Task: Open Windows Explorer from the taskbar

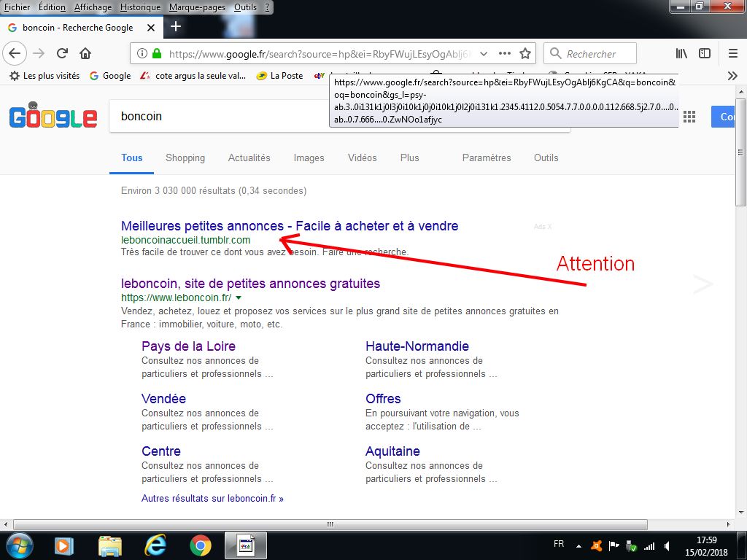Action: [110, 545]
